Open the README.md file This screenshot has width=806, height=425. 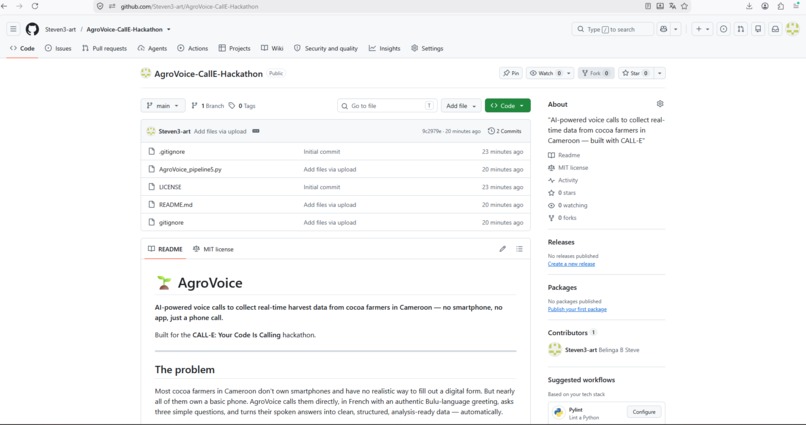[176, 205]
